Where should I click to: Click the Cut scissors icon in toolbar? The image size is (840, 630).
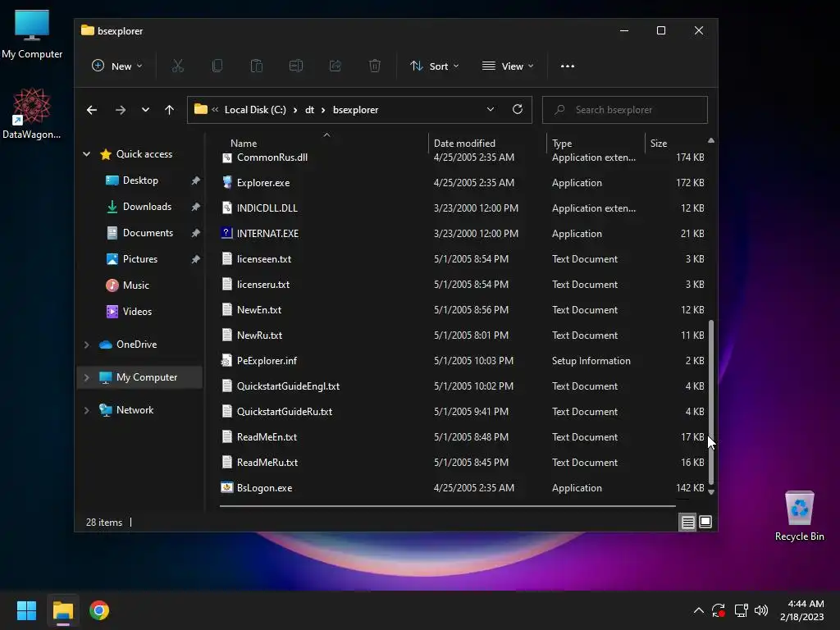pos(177,66)
